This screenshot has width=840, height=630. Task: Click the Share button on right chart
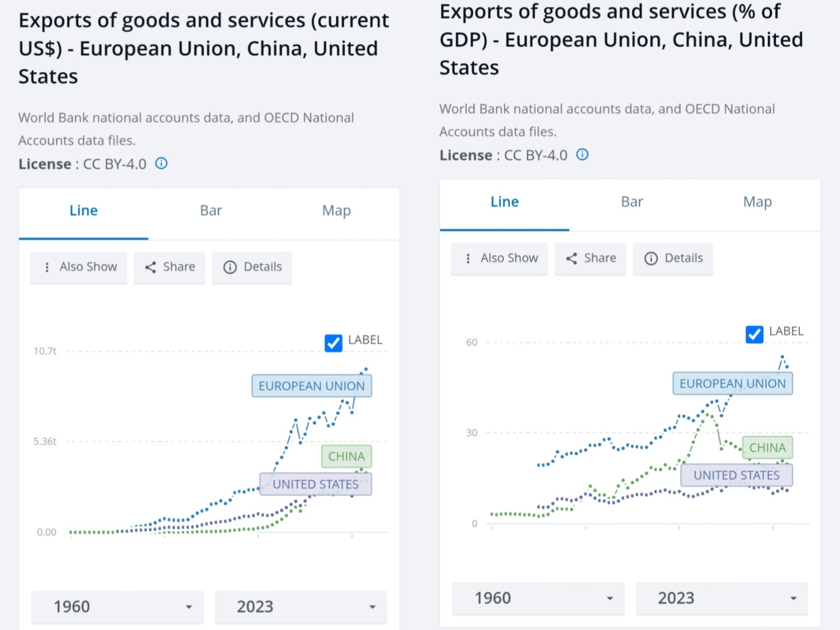(590, 258)
